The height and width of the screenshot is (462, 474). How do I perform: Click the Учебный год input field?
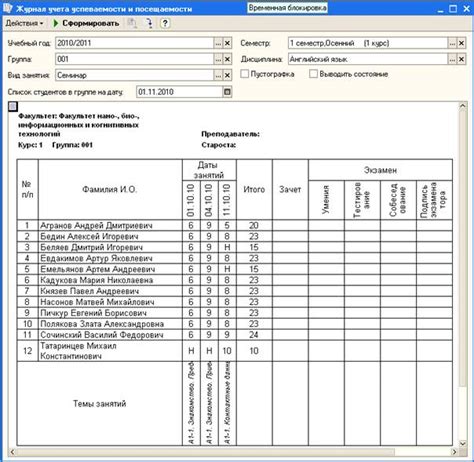click(x=134, y=43)
